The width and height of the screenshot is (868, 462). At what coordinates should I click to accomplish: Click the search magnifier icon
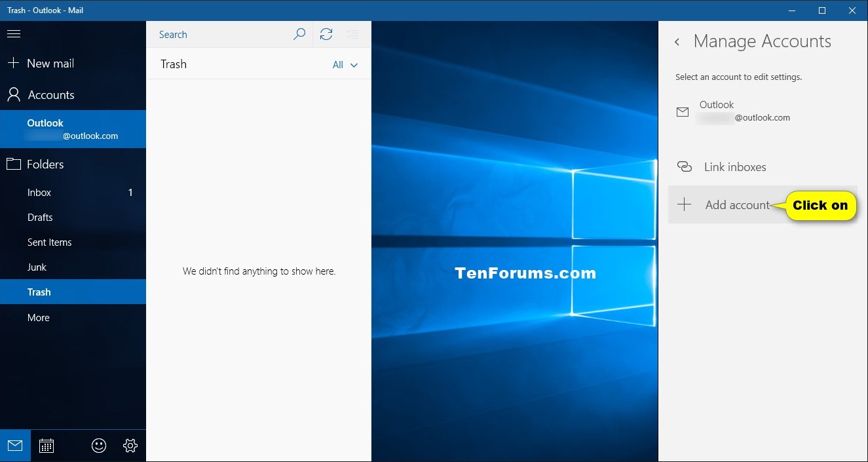tap(299, 34)
